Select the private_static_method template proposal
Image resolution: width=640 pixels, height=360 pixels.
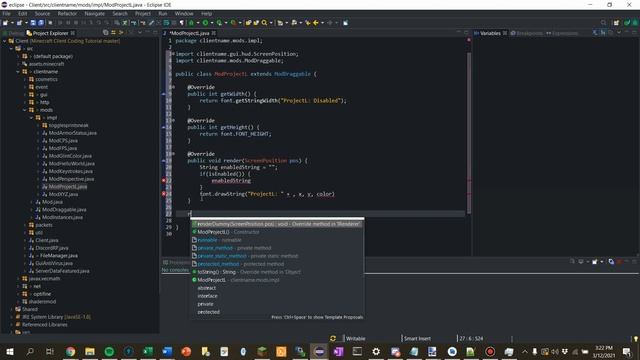(x=277, y=256)
